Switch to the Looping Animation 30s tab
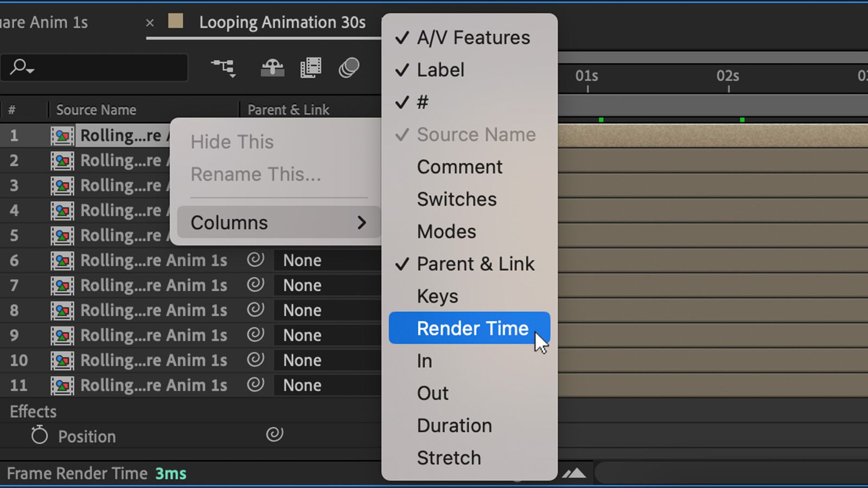Image resolution: width=868 pixels, height=488 pixels. coord(282,23)
